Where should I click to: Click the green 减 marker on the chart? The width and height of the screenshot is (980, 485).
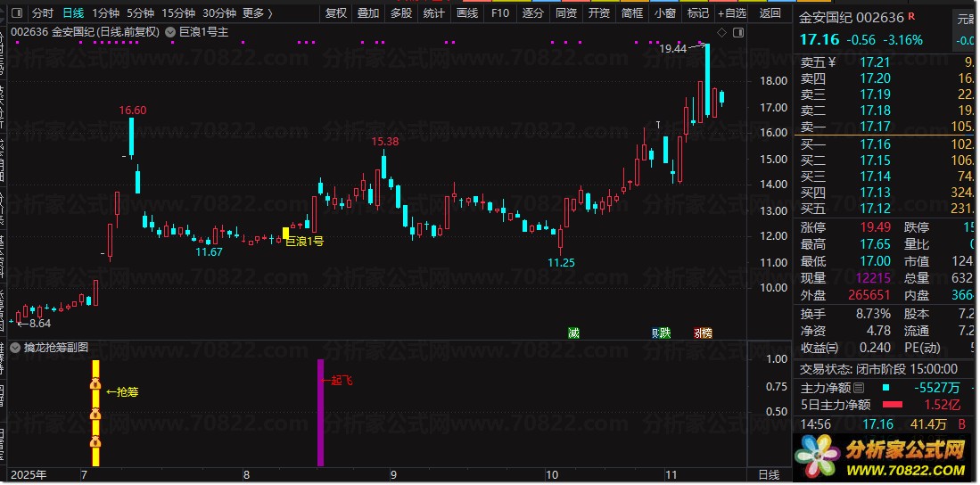[x=573, y=333]
